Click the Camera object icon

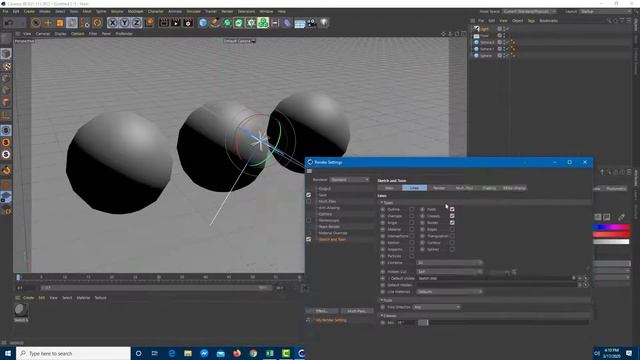pos(312,23)
